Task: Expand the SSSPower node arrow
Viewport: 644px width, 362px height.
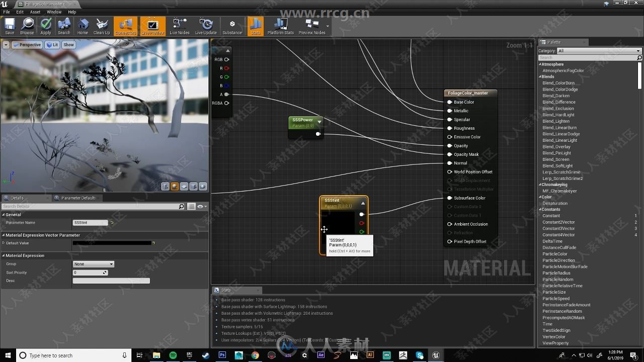Action: (x=319, y=122)
